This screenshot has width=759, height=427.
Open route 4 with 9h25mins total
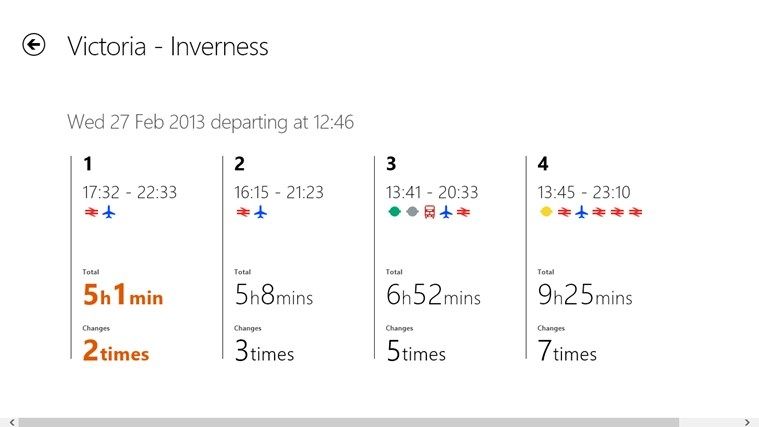click(585, 294)
